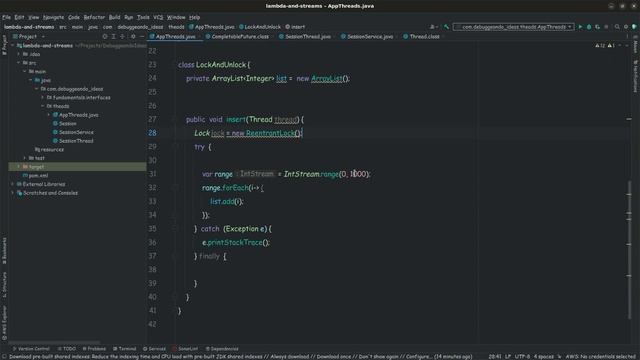Screen dimensions: 640x360
Task: Open Project panel options gear icon
Action: pyautogui.click(x=133, y=36)
